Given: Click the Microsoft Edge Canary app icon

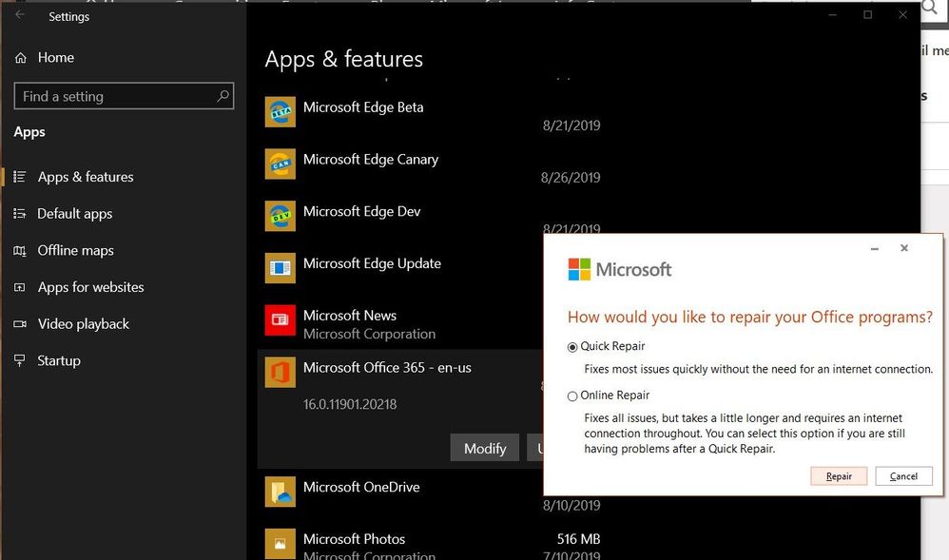Looking at the screenshot, I should click(x=281, y=164).
